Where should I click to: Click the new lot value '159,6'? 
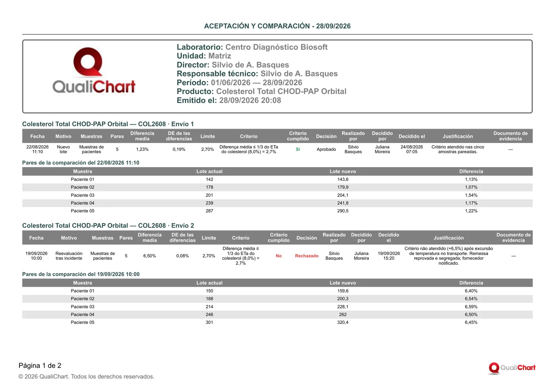coord(343,291)
